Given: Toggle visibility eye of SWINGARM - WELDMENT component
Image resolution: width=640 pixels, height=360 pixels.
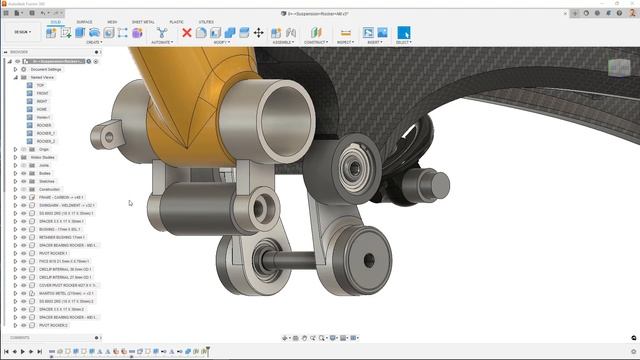Looking at the screenshot, I should click(24, 205).
